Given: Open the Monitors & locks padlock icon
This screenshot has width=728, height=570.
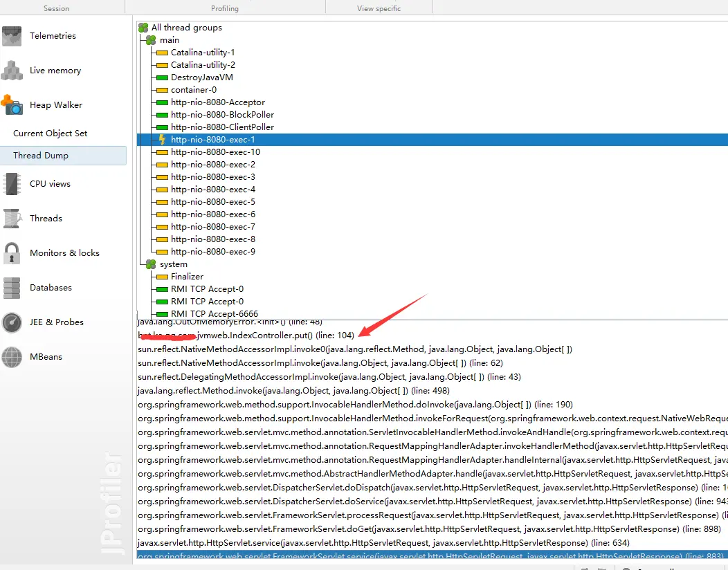Looking at the screenshot, I should pyautogui.click(x=12, y=253).
